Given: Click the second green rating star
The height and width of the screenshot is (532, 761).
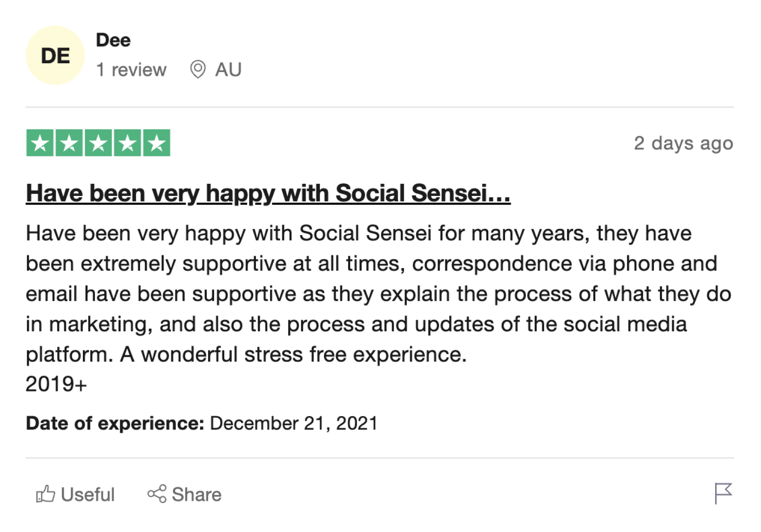Looking at the screenshot, I should [69, 143].
